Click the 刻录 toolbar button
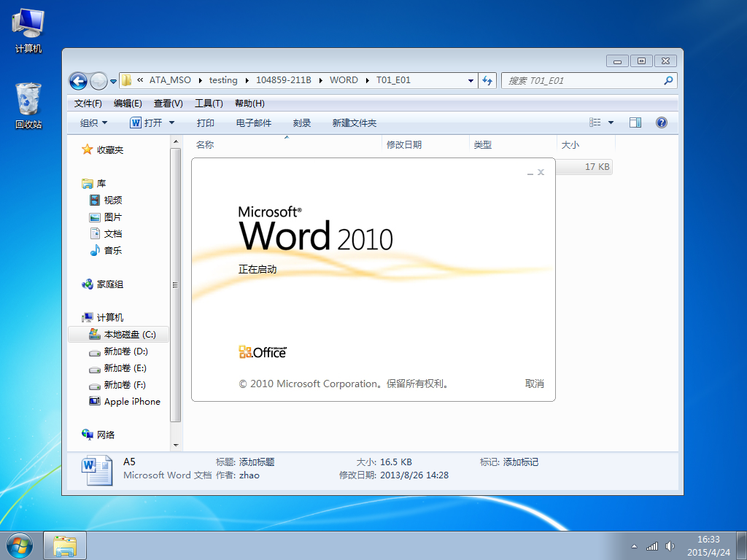This screenshot has width=747, height=560. point(301,122)
